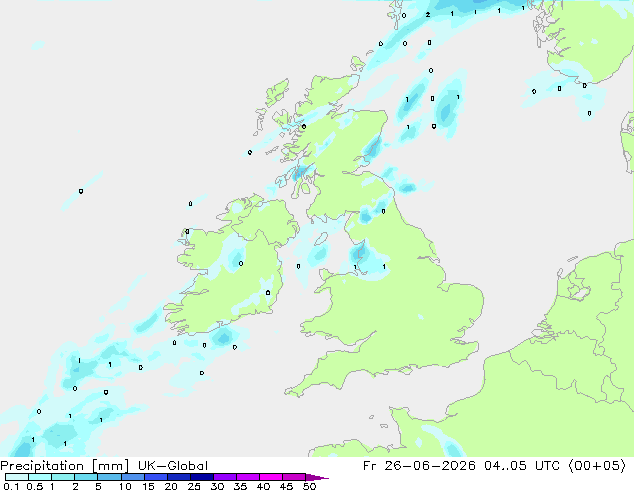
Task: Click the 0.5–1 mm legend color swatch
Action: point(40,477)
